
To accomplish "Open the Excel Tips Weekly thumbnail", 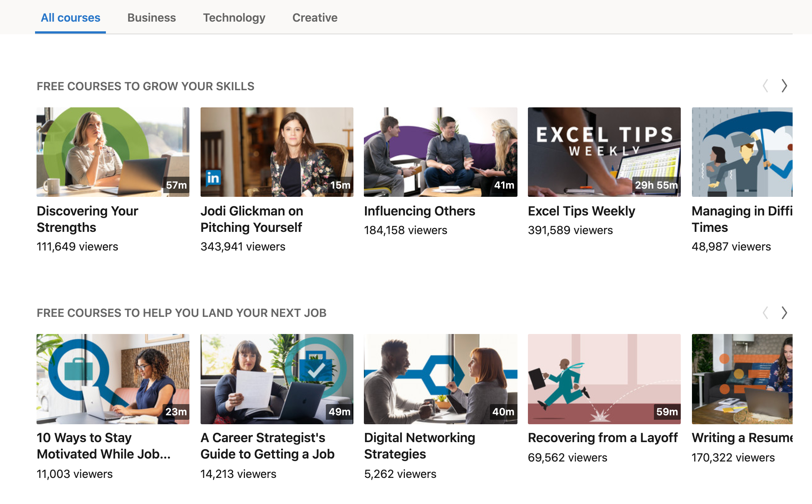I will [604, 152].
